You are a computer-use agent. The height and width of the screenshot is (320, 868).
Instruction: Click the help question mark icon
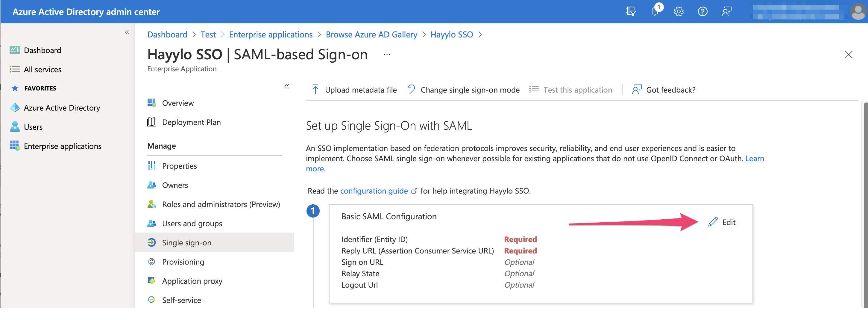(702, 11)
